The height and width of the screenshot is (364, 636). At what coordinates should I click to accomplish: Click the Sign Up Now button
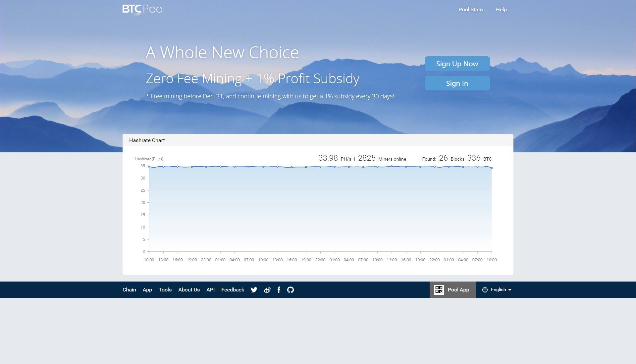[x=456, y=63]
